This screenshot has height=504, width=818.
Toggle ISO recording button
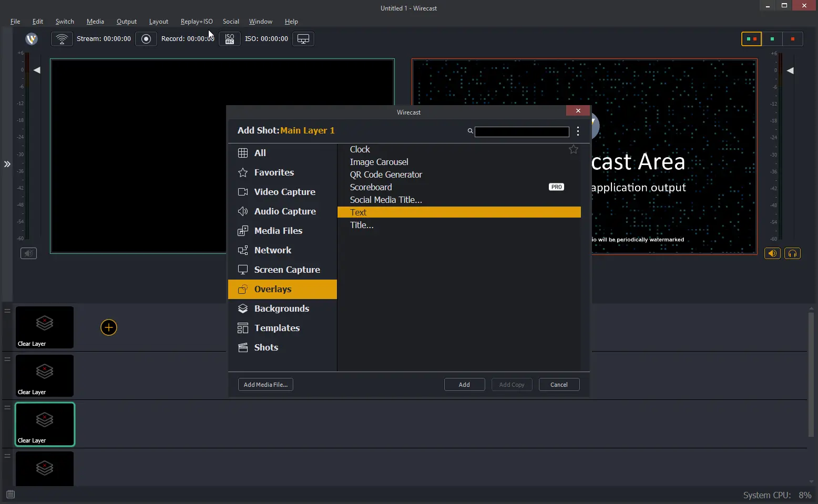[230, 39]
